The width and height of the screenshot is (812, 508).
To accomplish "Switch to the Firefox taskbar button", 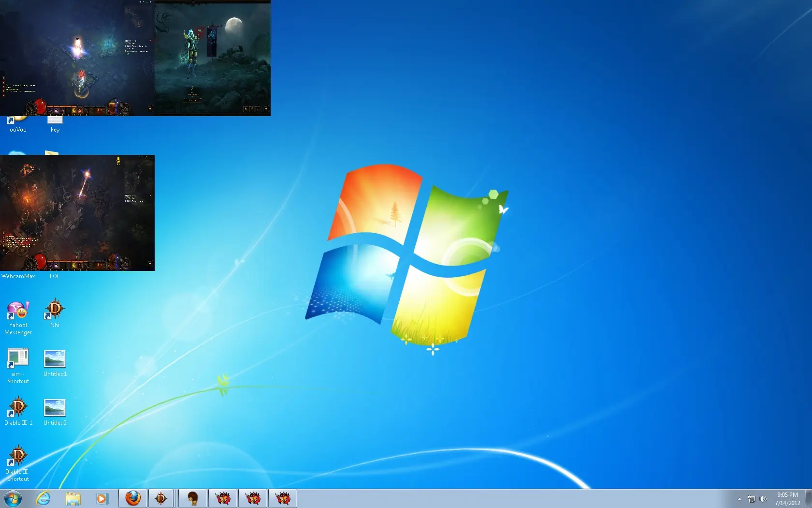I will (x=133, y=498).
